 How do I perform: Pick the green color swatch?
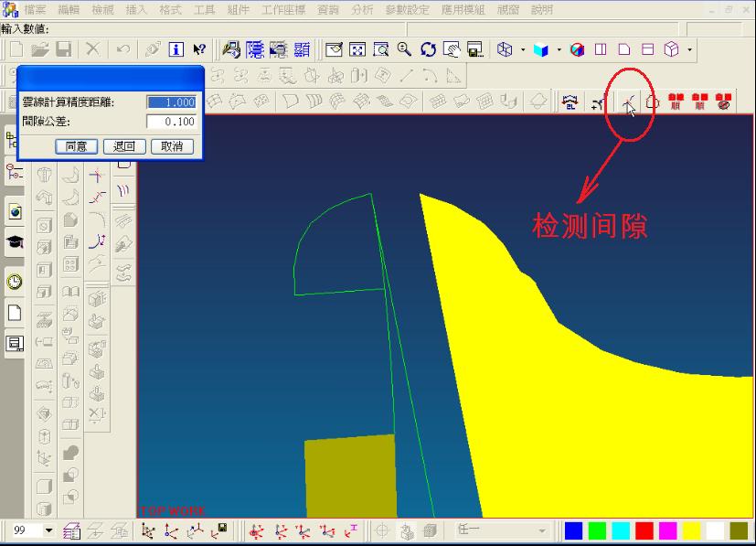point(597,531)
